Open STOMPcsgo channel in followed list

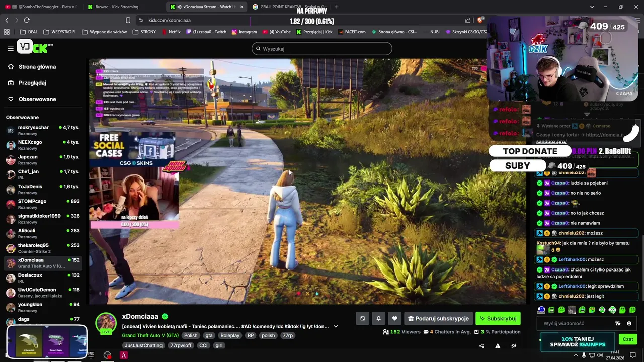tap(43, 204)
